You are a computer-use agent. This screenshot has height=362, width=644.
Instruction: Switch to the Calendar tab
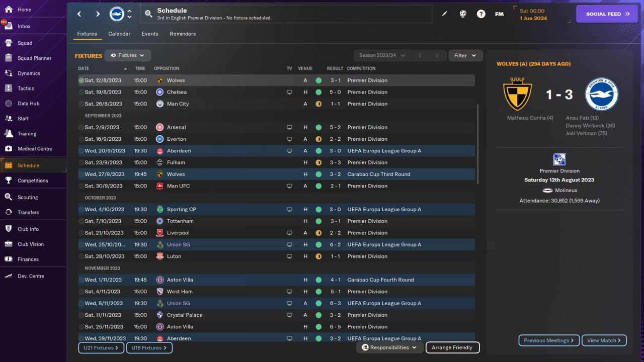119,34
